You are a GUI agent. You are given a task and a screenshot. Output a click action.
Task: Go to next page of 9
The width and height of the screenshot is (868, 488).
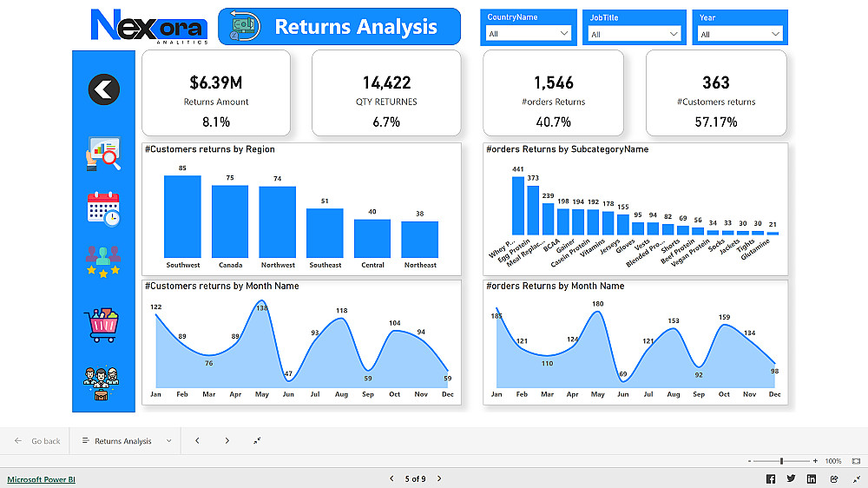click(x=439, y=478)
